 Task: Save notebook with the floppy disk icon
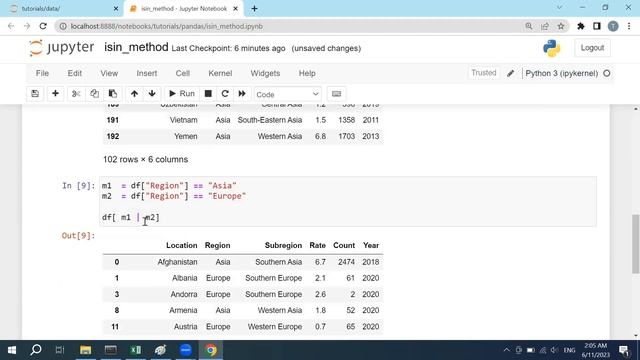point(35,94)
